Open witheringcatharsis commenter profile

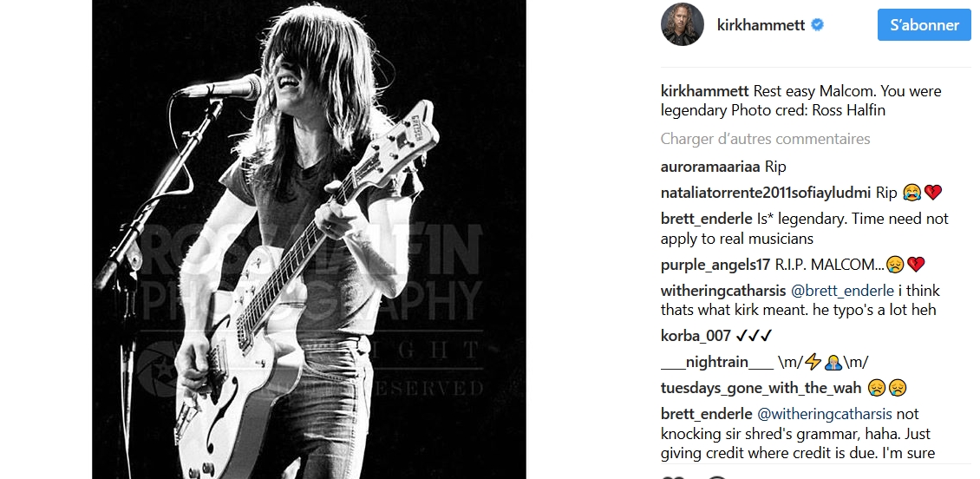point(723,291)
